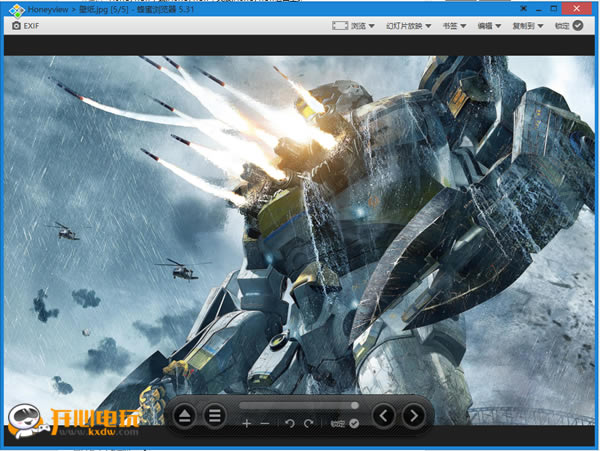Viewport: 600px width, 451px height.
Task: Zoom in with the plus icon
Action: pos(246,423)
